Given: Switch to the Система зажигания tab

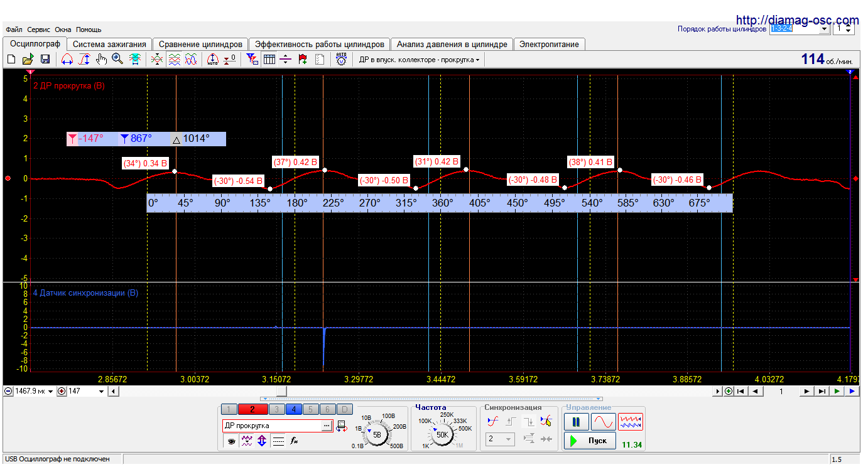Looking at the screenshot, I should coord(109,45).
